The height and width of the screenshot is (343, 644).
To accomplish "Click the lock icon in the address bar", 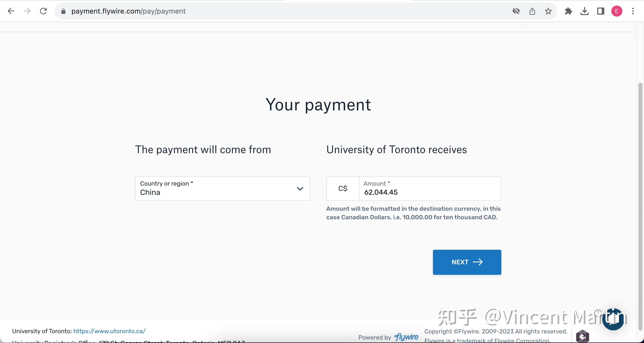I will pos(63,11).
